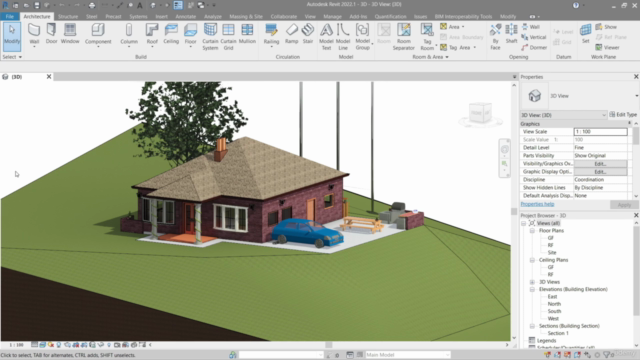
Task: Click the 3D view vertical scrollbar
Action: coord(514,211)
